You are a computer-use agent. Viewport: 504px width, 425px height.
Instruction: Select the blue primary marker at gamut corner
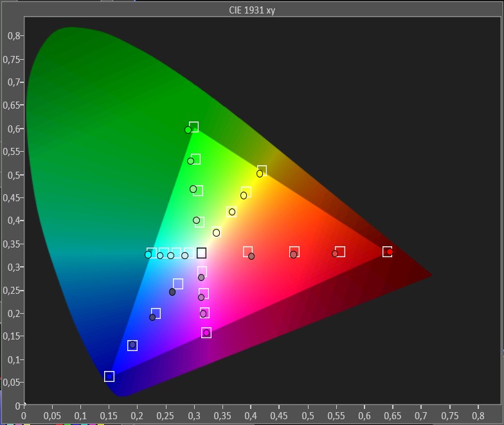(109, 376)
